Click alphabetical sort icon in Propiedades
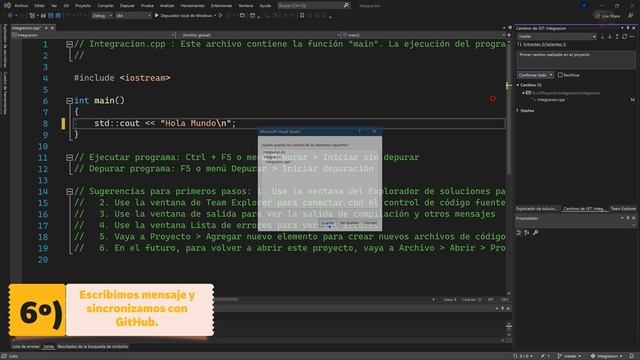The image size is (640, 360). point(527,232)
